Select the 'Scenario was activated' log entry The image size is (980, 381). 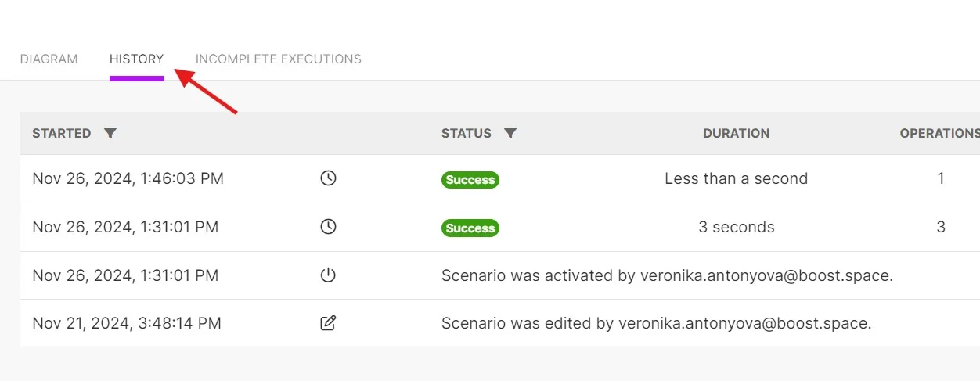coord(500,275)
